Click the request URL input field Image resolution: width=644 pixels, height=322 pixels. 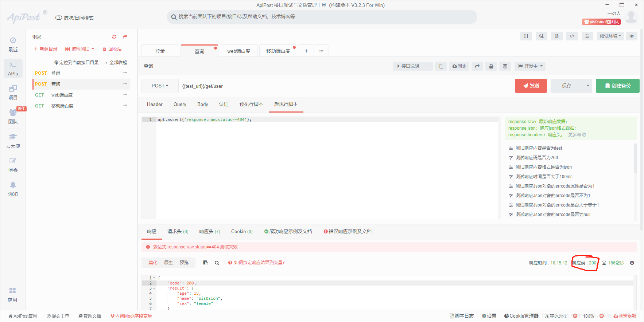coord(345,86)
